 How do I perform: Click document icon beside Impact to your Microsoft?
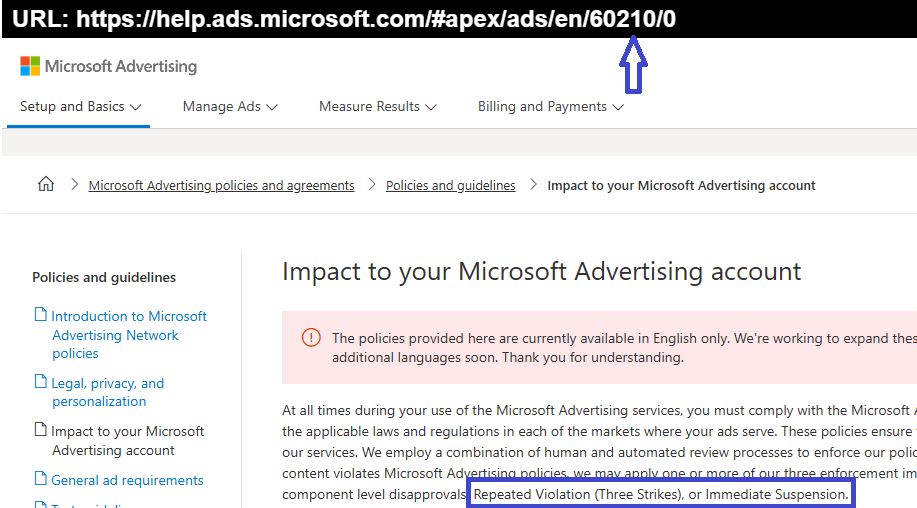pyautogui.click(x=40, y=430)
